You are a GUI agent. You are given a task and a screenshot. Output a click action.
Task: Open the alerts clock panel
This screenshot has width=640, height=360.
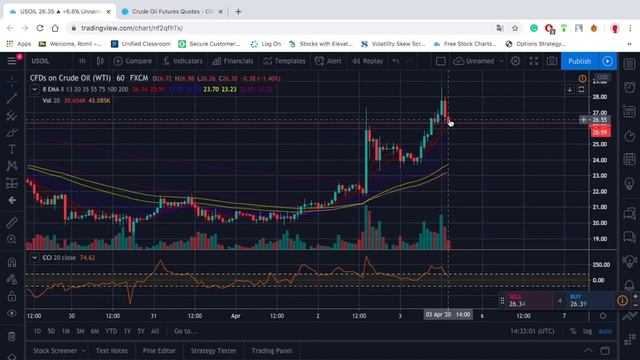coord(629,87)
